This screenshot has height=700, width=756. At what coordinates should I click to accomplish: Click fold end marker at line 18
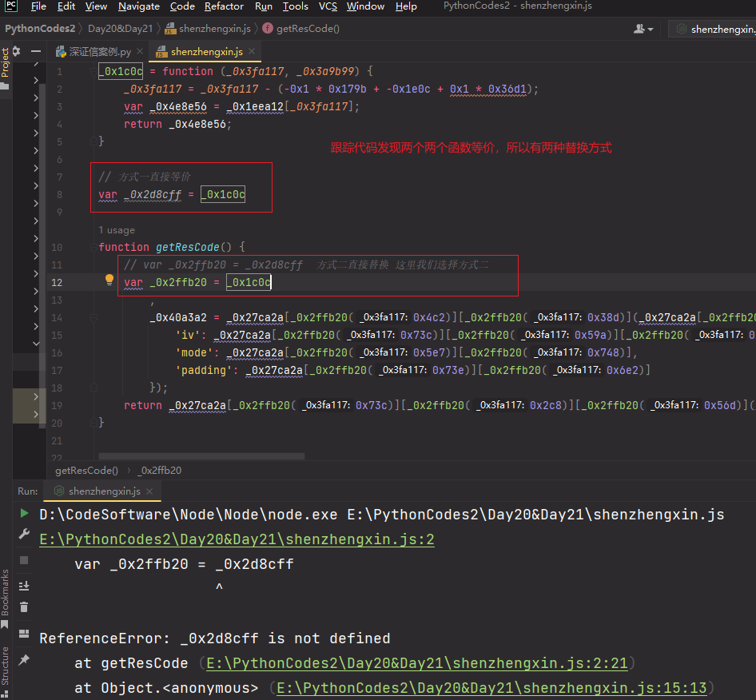coord(94,388)
